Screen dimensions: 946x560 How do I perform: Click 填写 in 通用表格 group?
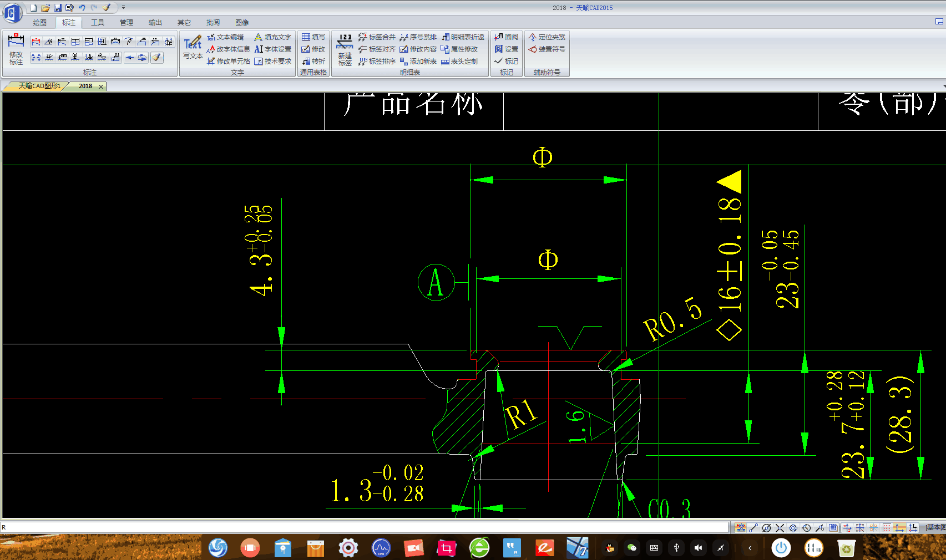coord(313,37)
